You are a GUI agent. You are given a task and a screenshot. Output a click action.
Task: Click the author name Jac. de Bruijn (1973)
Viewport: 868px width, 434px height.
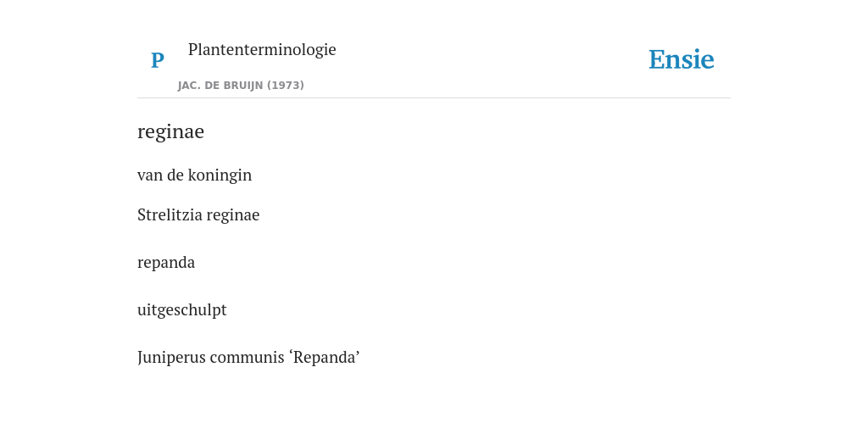pyautogui.click(x=241, y=86)
